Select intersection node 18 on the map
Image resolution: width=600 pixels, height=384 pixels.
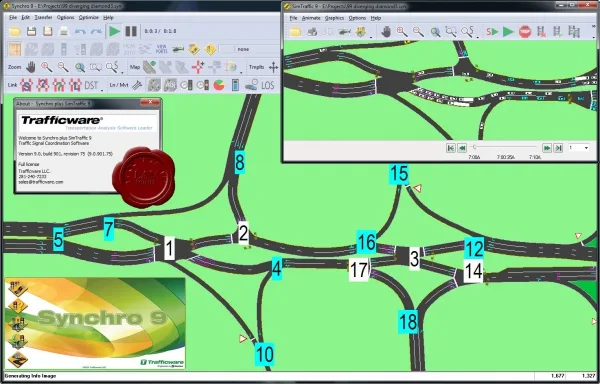(408, 322)
